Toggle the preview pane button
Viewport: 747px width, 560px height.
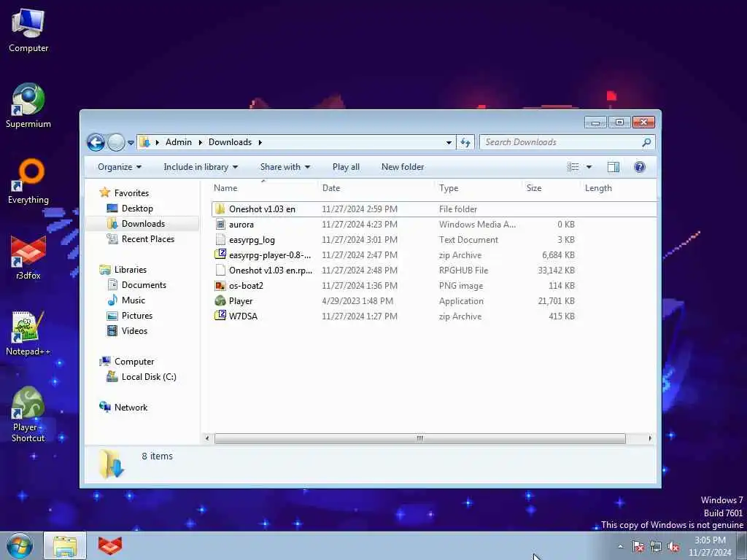click(x=613, y=167)
